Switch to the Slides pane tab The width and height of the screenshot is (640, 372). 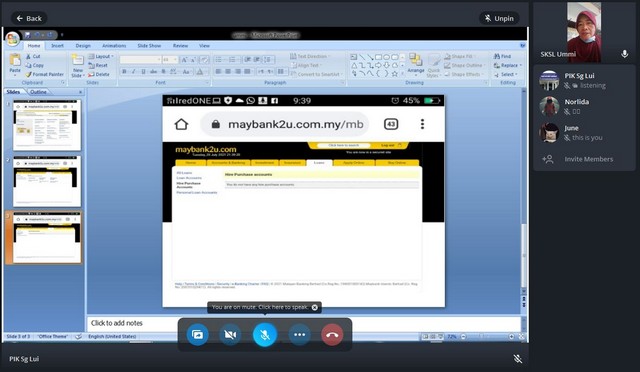13,92
